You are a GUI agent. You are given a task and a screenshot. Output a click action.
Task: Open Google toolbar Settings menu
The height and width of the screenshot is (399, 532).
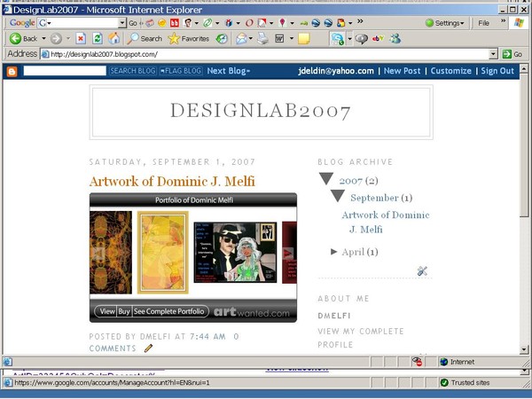point(444,23)
